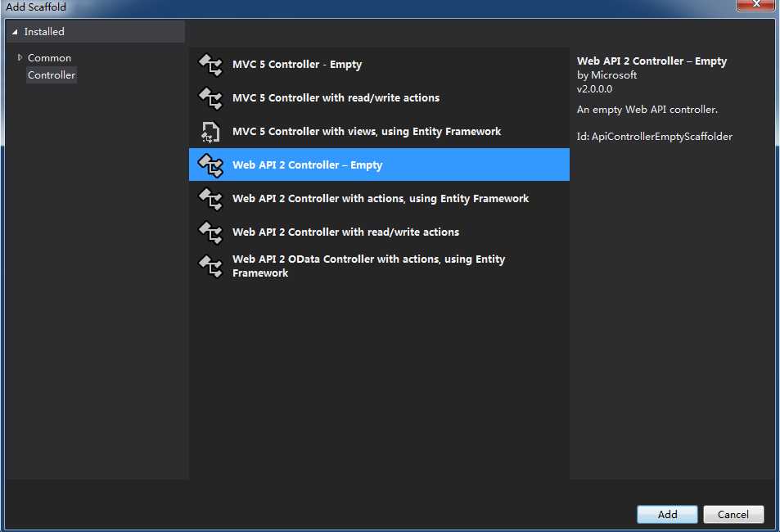780x532 pixels.
Task: Click icon for Web API 2 Controller with actions, Entity Framework
Action: click(x=210, y=199)
